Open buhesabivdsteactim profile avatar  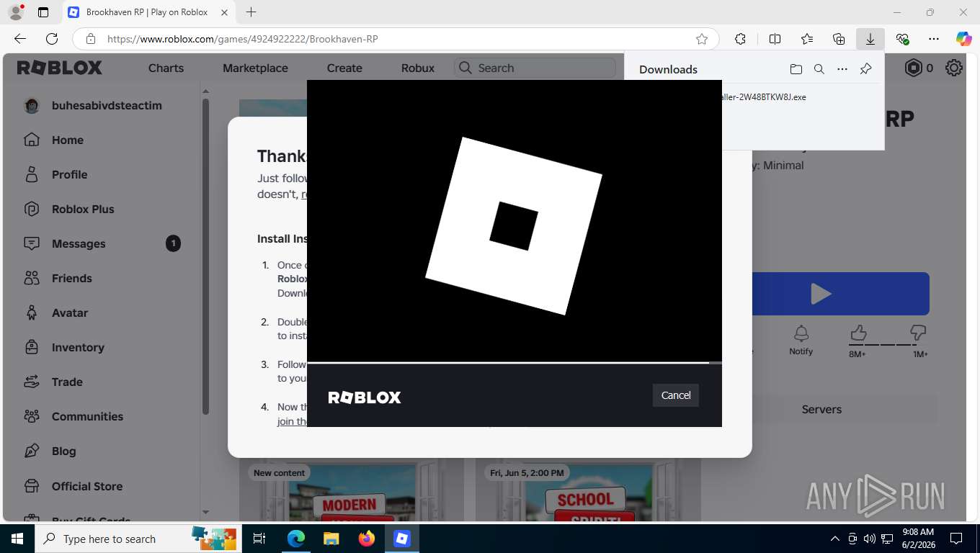[x=32, y=106]
